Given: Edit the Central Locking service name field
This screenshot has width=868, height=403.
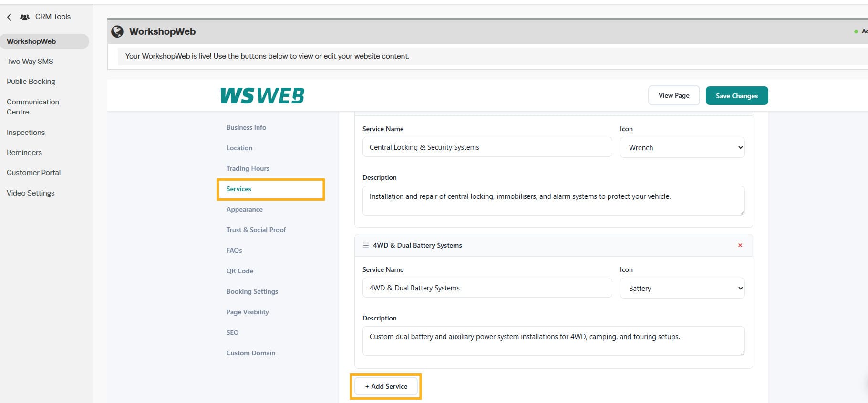Looking at the screenshot, I should (487, 147).
